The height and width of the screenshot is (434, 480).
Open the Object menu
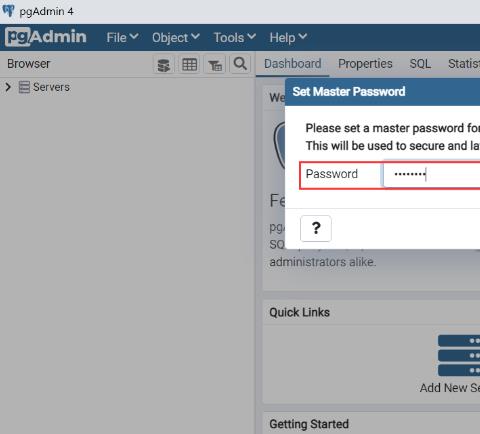(x=176, y=37)
